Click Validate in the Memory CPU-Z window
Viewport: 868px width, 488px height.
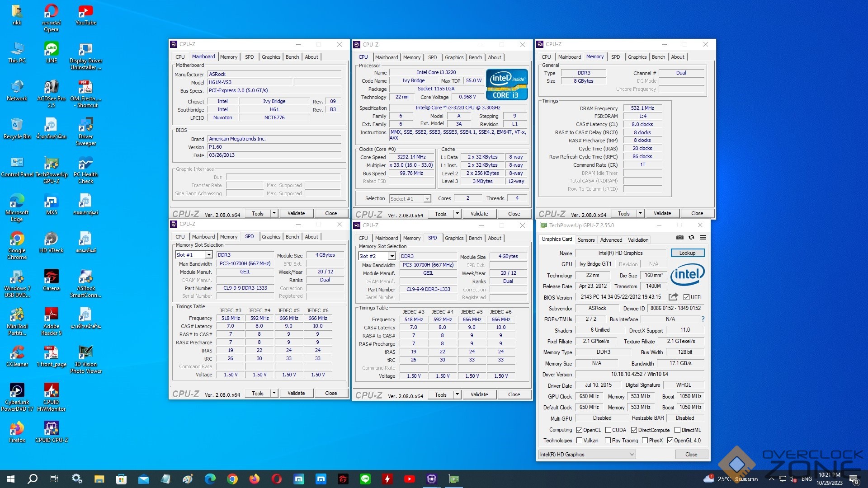(x=662, y=213)
